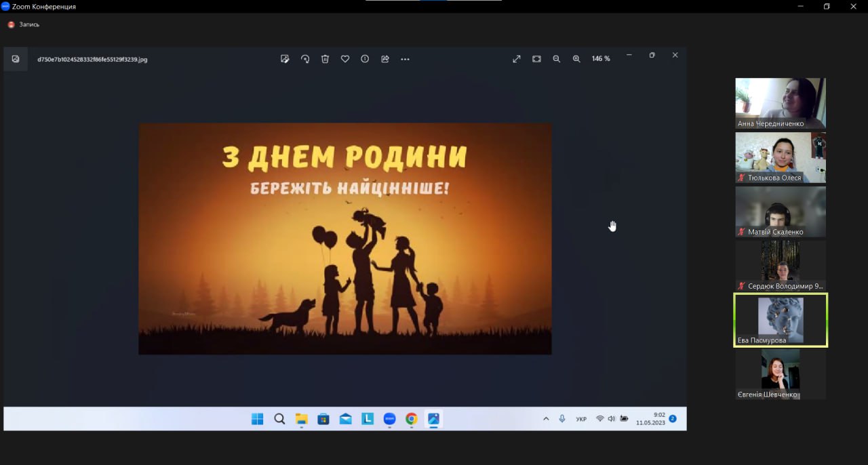Mark the photo as favorite with the heart

(345, 59)
